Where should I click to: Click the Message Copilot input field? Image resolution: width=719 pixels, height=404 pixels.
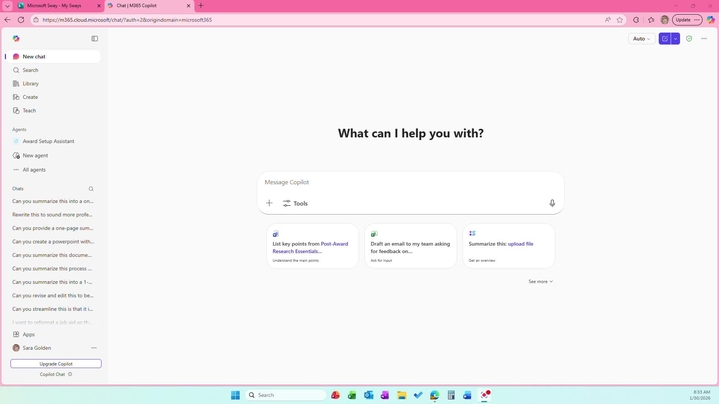(x=410, y=182)
